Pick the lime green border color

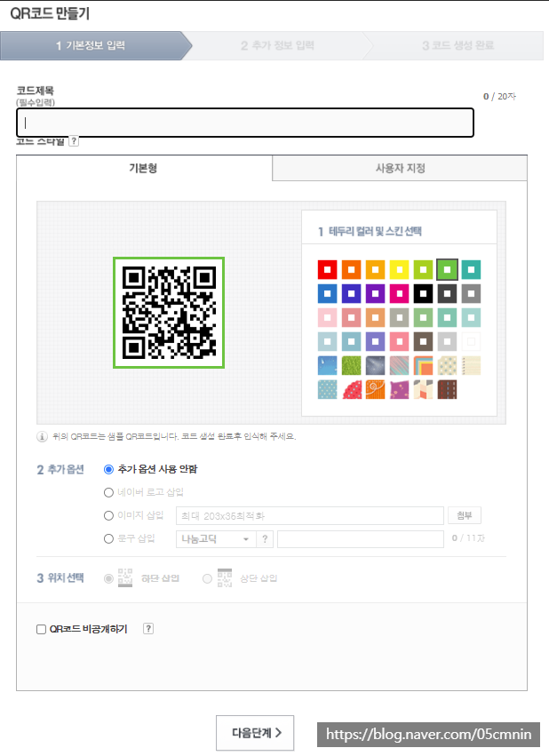click(x=423, y=269)
